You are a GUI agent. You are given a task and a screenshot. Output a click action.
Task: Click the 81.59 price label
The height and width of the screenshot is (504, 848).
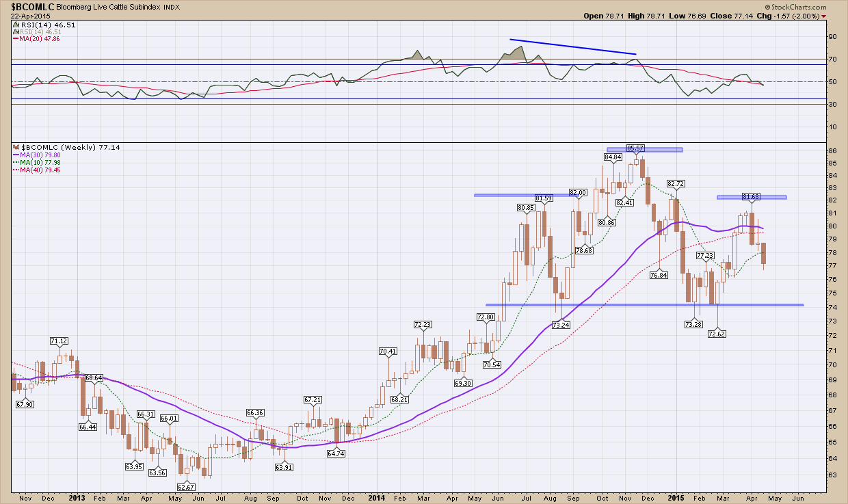click(x=544, y=198)
